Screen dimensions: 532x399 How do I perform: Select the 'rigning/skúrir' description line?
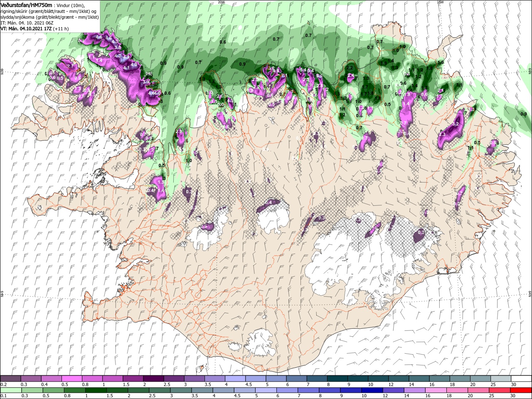point(48,11)
